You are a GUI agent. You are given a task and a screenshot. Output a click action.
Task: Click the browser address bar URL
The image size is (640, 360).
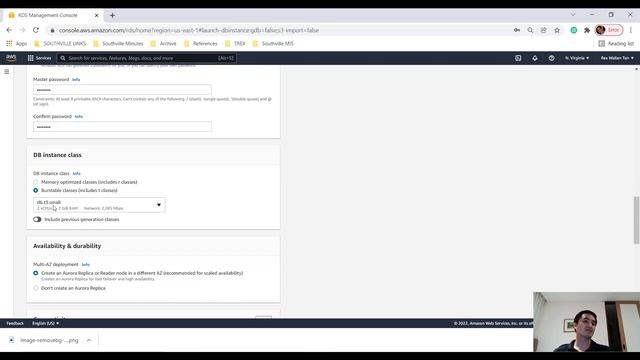[x=189, y=30]
